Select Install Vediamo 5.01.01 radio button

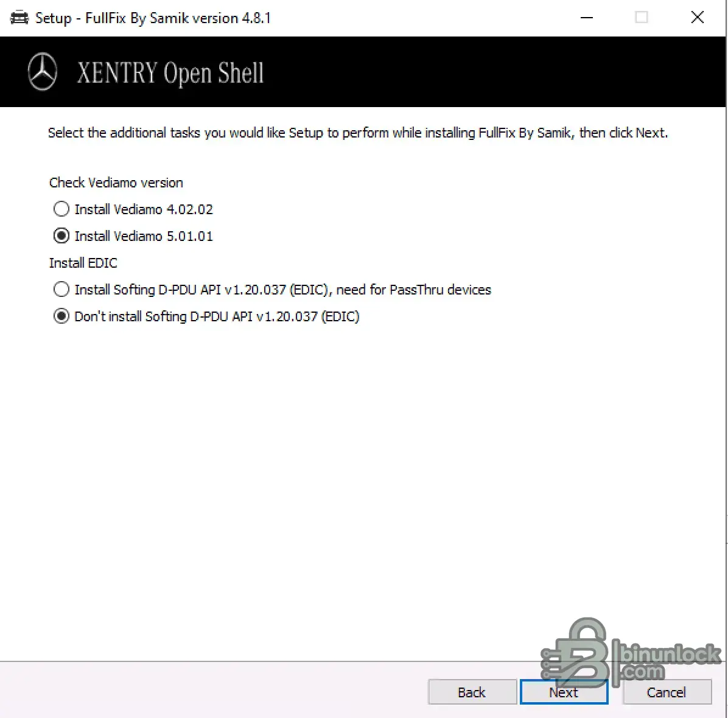pyautogui.click(x=61, y=235)
